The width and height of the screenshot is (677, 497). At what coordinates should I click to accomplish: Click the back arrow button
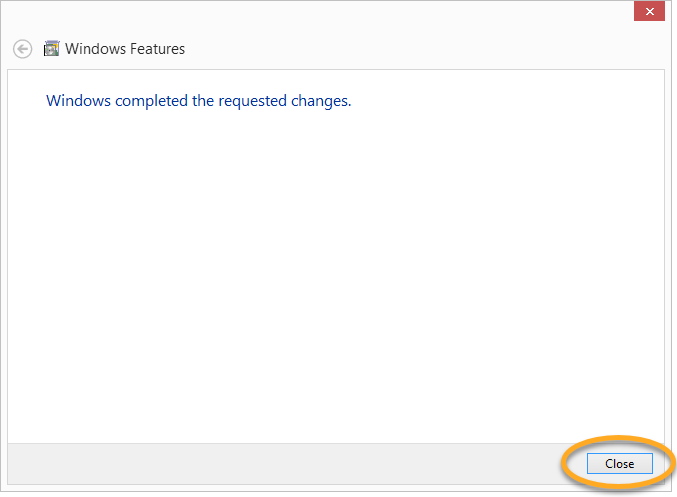pyautogui.click(x=23, y=48)
